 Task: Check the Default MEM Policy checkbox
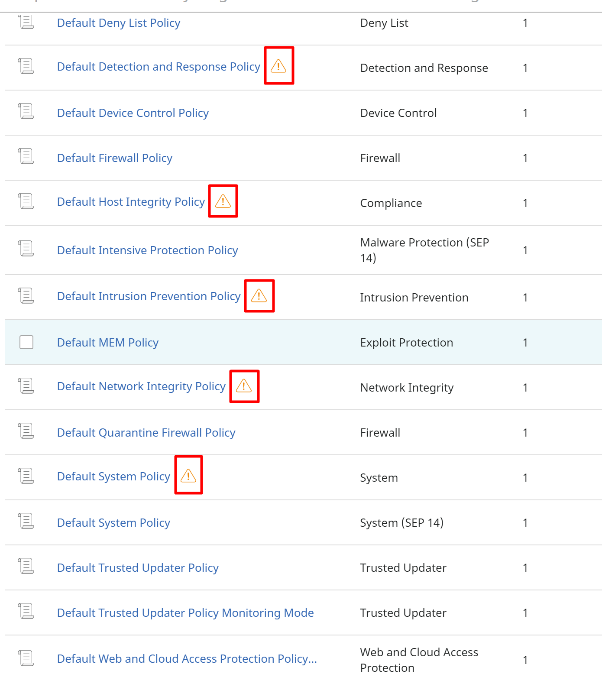click(x=26, y=342)
